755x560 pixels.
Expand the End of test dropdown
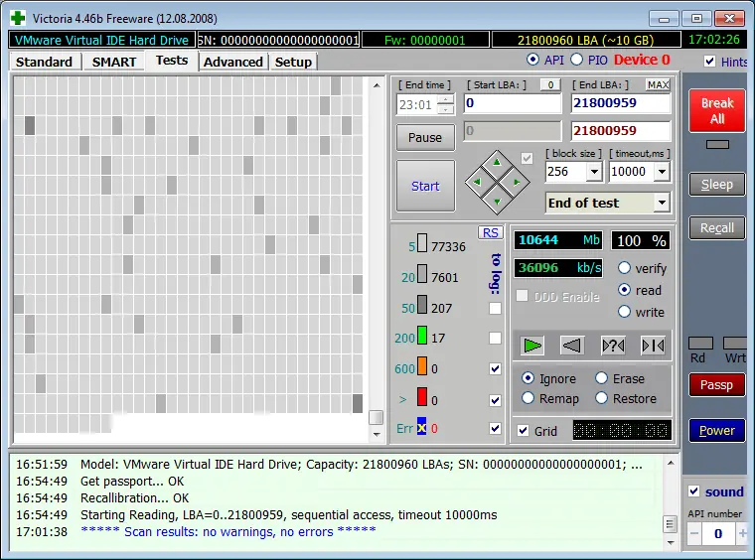[x=662, y=203]
